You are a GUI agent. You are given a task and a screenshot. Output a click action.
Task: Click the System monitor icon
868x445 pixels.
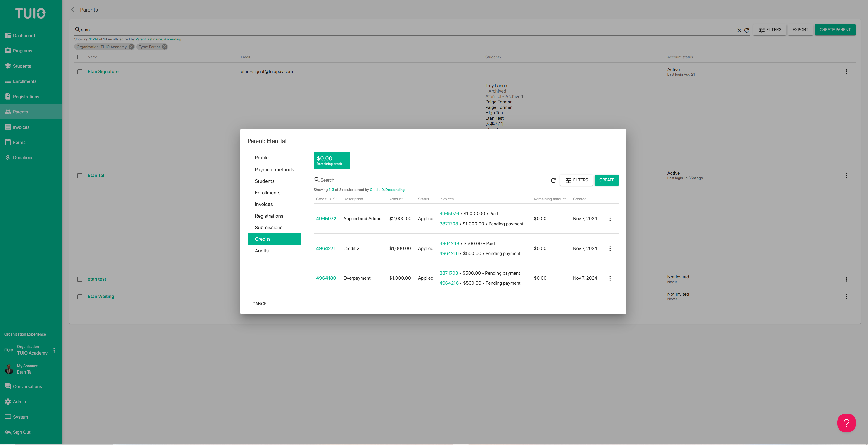click(x=8, y=417)
